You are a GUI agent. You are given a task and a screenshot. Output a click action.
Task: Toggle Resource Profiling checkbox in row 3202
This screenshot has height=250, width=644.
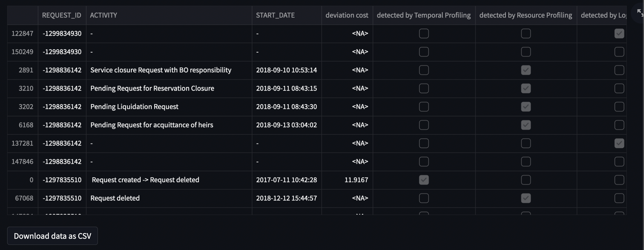click(526, 107)
